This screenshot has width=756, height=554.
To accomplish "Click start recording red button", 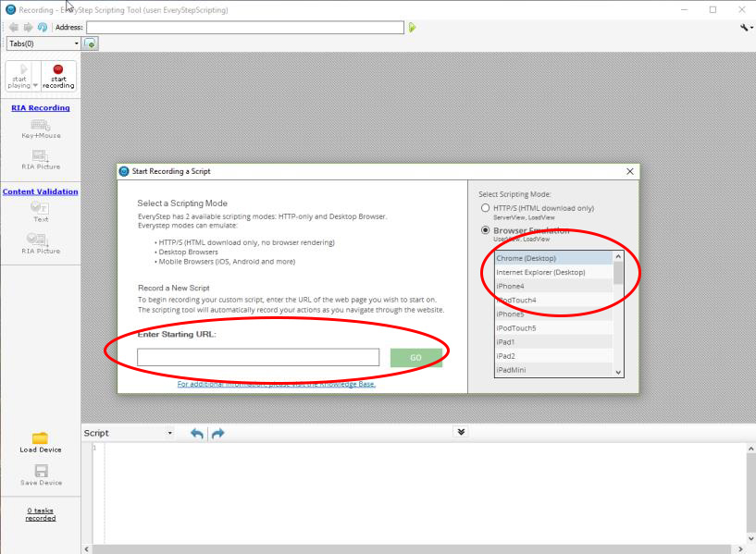I will coord(58,76).
